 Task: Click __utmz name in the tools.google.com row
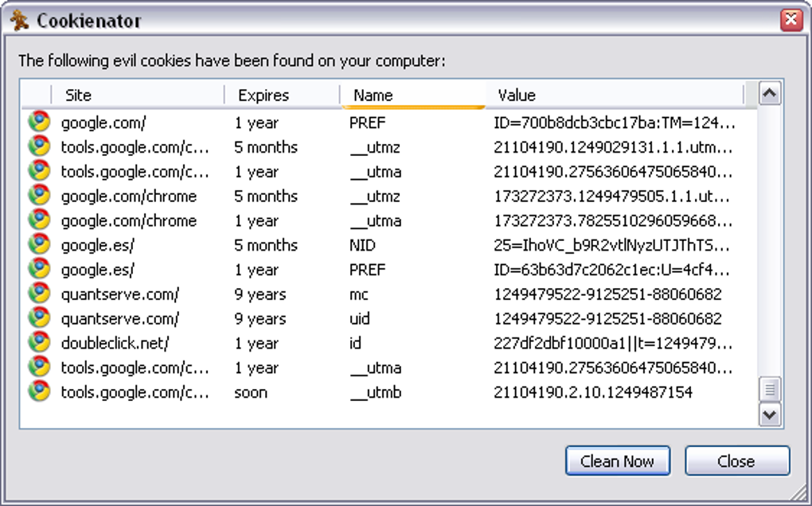click(x=375, y=147)
